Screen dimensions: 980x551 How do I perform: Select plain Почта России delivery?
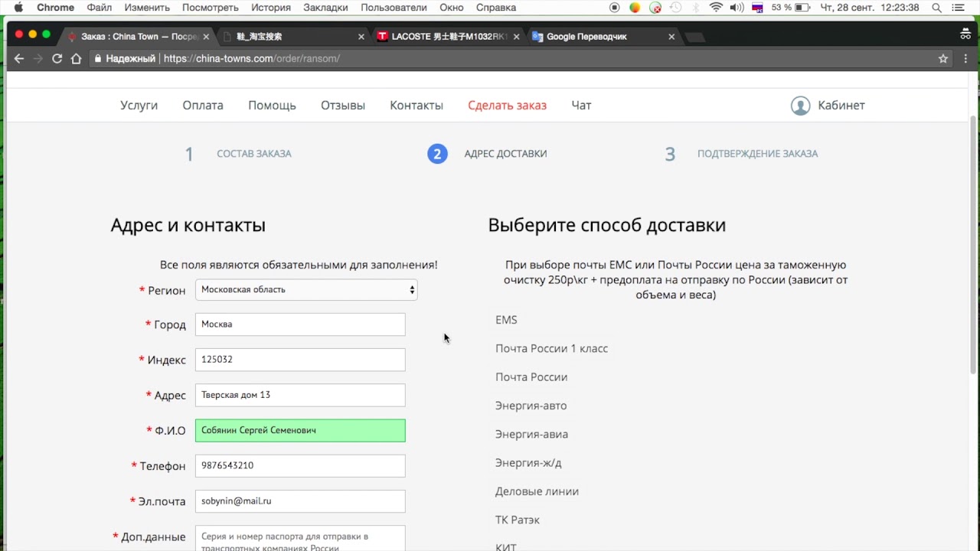(x=531, y=377)
